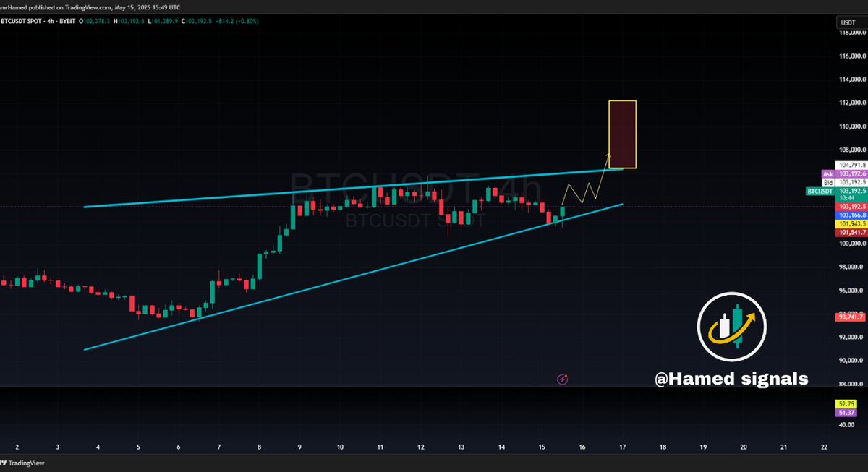Click the 112,000.0 price axis label

click(851, 103)
